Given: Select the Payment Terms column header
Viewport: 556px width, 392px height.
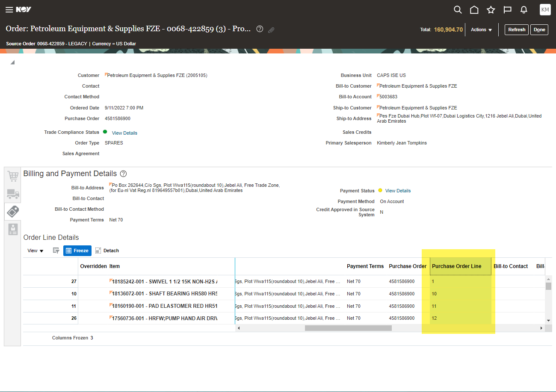Looking at the screenshot, I should (x=365, y=266).
